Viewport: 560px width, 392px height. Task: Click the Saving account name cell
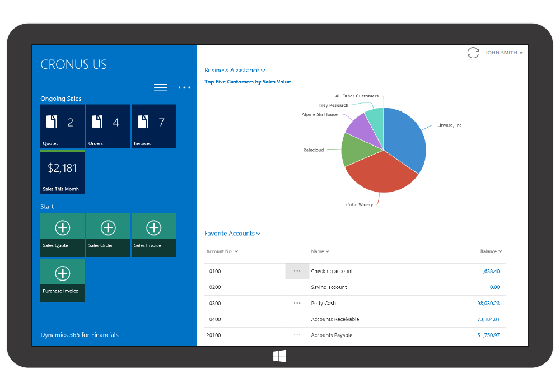pyautogui.click(x=329, y=287)
